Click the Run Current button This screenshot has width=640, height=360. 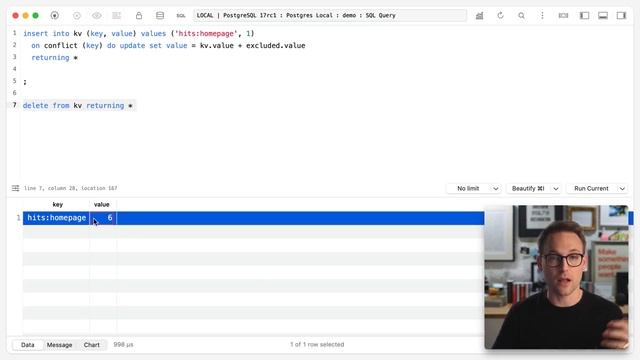[591, 189]
